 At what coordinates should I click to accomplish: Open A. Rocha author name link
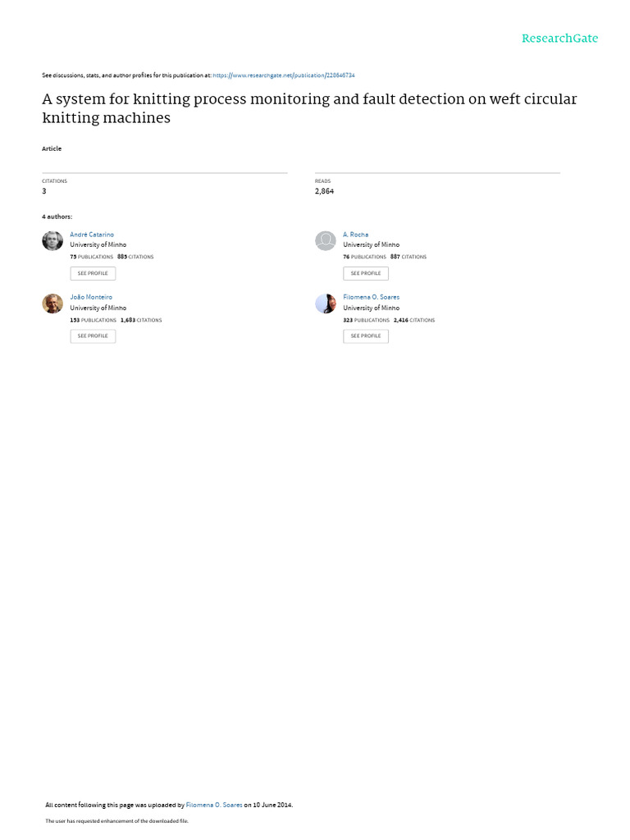[x=355, y=235]
